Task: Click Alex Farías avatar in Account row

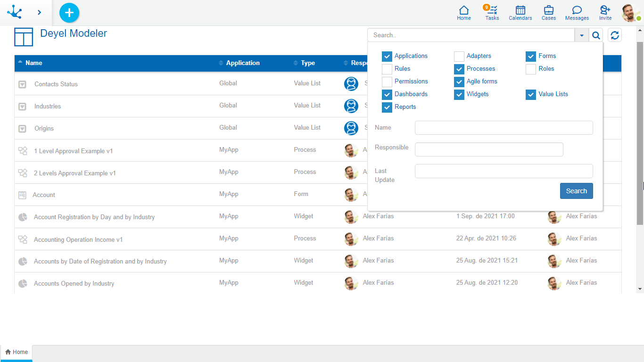Action: [351, 195]
